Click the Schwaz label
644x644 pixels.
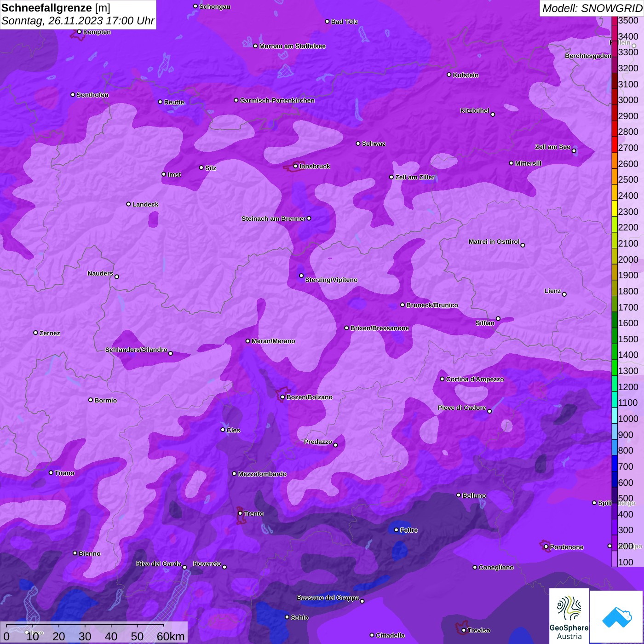374,144
